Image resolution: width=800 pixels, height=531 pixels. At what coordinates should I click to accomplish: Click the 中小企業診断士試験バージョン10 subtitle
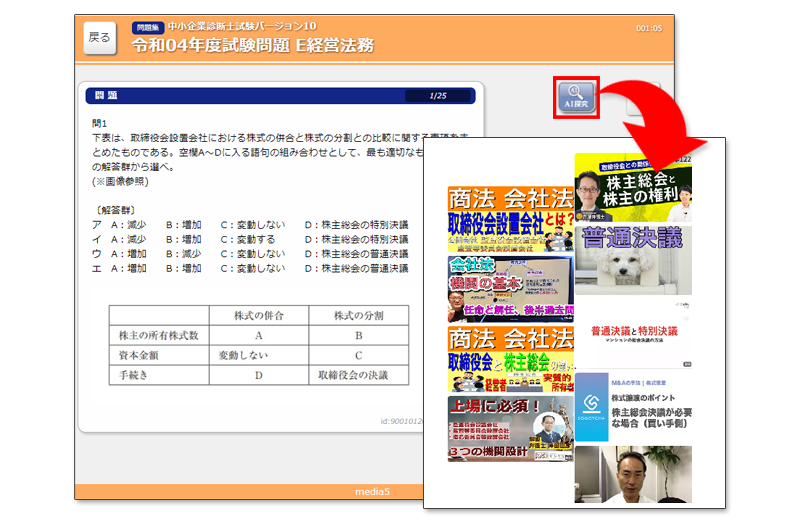tap(242, 27)
